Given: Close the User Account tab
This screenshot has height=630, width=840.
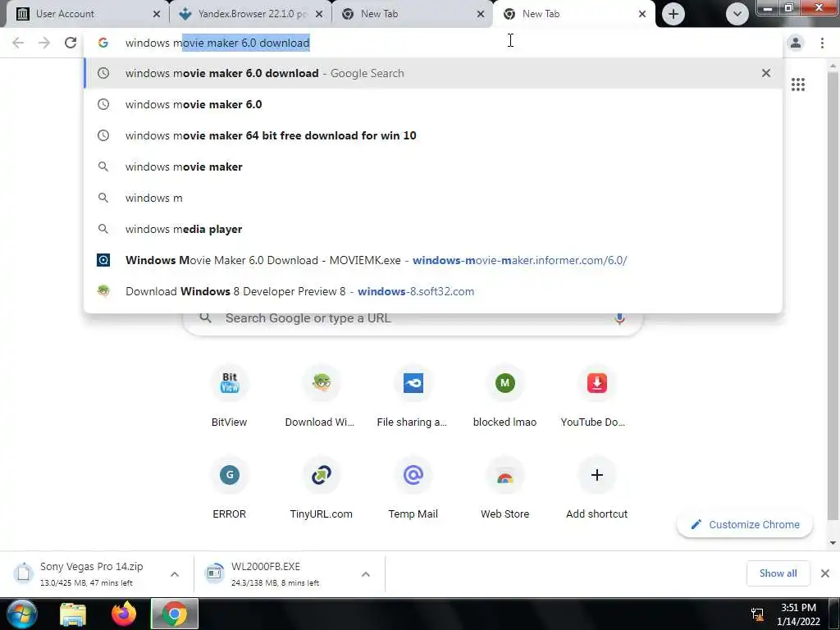Looking at the screenshot, I should pos(157,14).
